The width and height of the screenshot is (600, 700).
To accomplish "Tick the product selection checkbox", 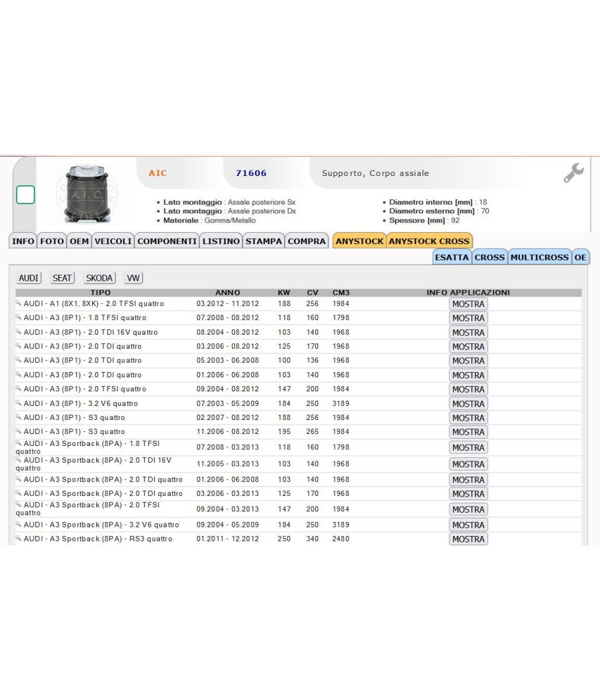I will [25, 195].
